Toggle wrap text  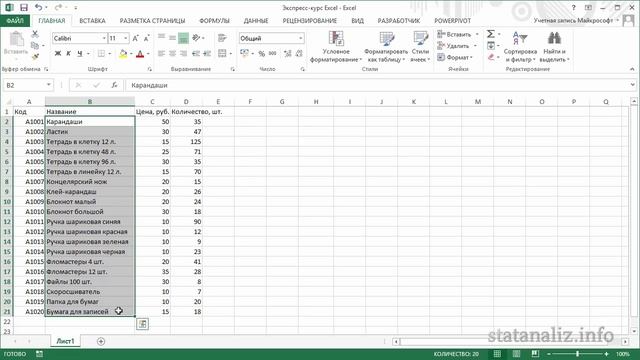[222, 38]
